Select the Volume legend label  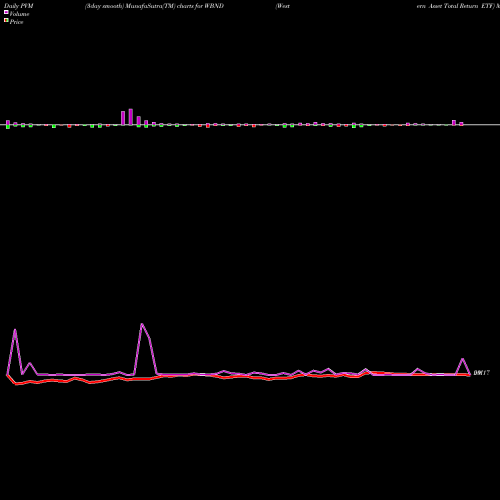click(x=19, y=14)
